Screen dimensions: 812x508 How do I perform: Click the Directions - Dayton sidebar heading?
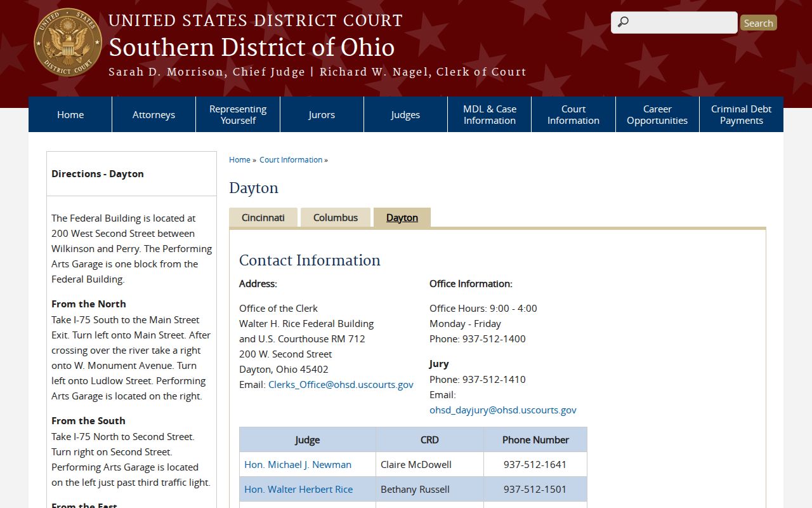(98, 174)
